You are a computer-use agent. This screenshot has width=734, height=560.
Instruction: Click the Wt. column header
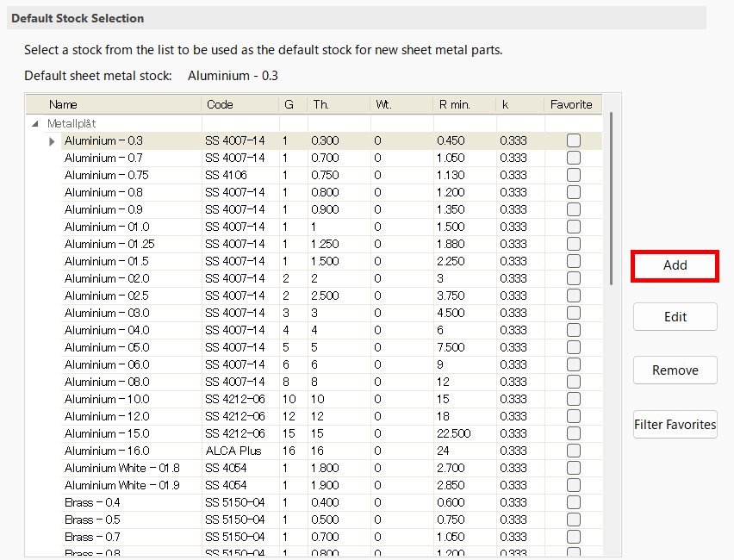(x=401, y=104)
